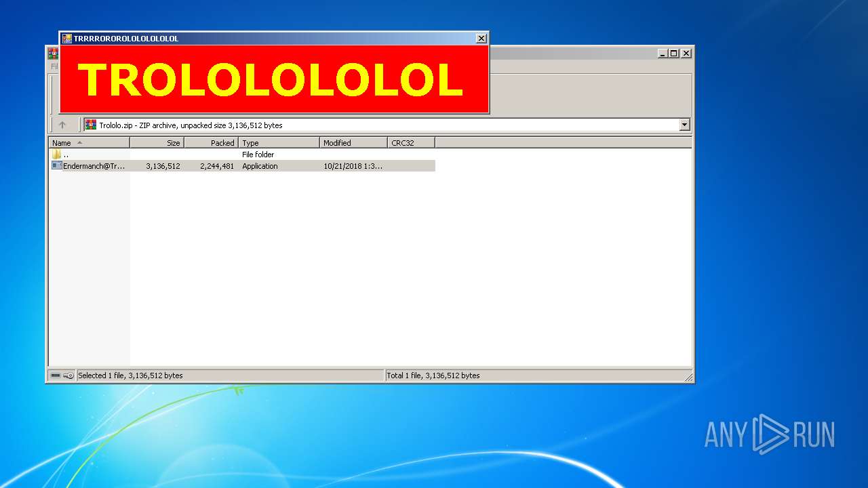The image size is (868, 488).
Task: Click 'Total 1 file, 3,136,512 bytes' status text
Action: (433, 375)
